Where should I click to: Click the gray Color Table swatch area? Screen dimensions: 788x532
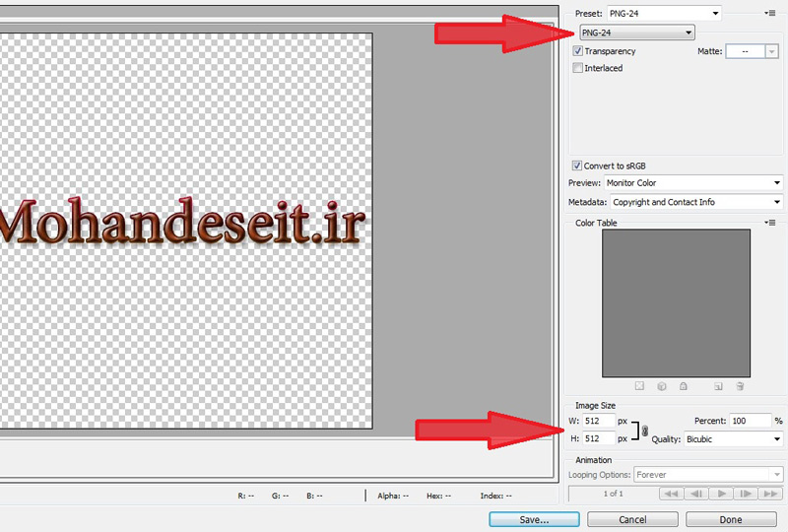(676, 303)
